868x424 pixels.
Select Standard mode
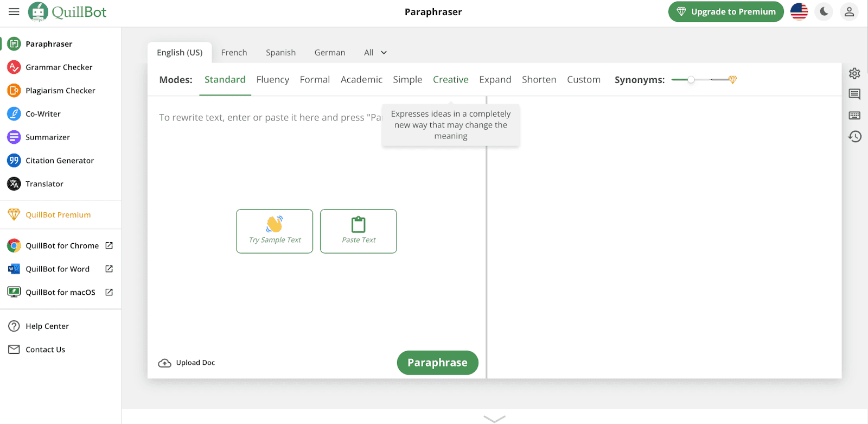[225, 80]
